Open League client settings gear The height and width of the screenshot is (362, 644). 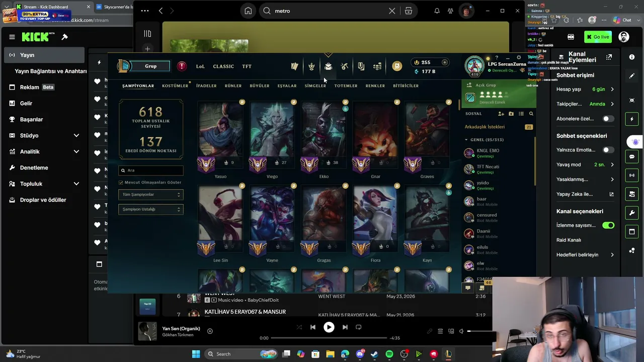tap(519, 57)
